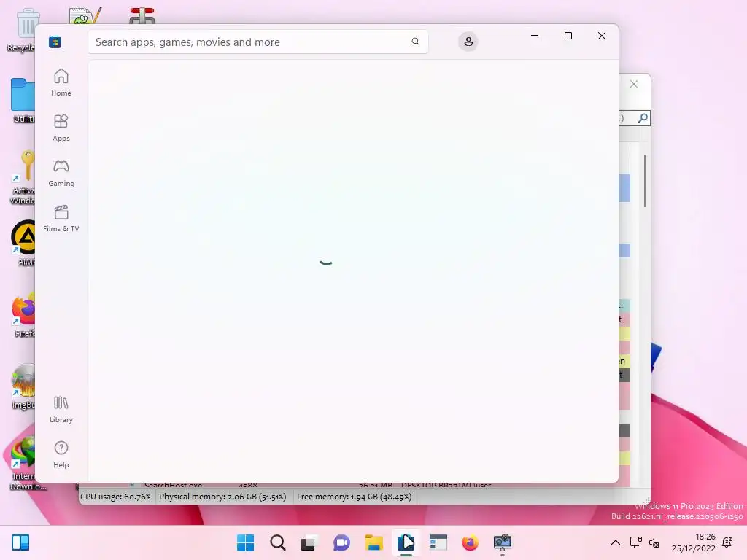Click the Free memory status entry

pos(354,496)
